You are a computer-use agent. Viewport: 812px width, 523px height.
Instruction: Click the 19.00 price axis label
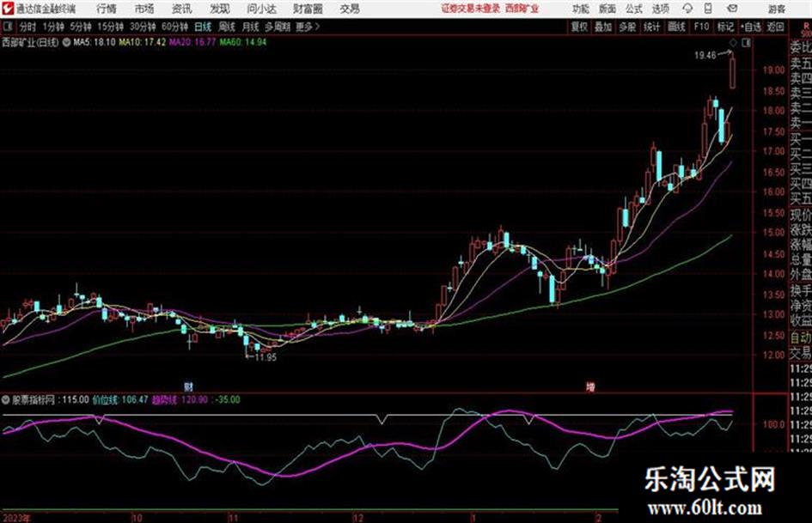click(773, 70)
